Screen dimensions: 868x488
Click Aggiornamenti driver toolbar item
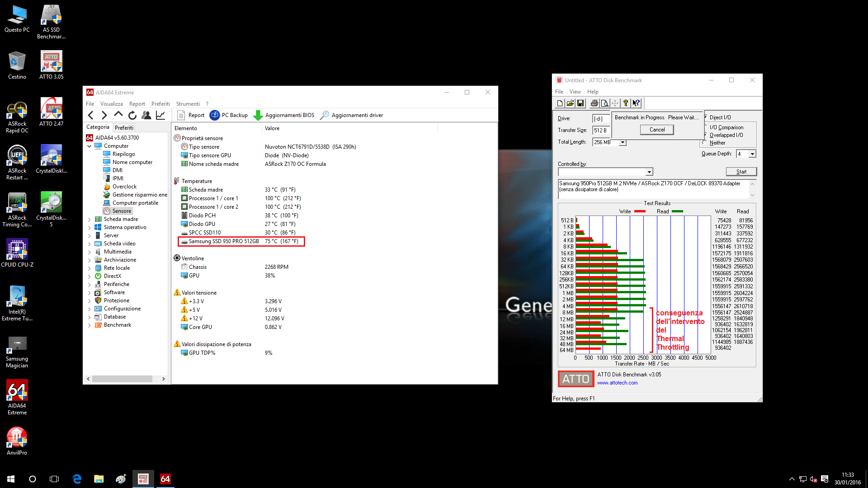351,115
